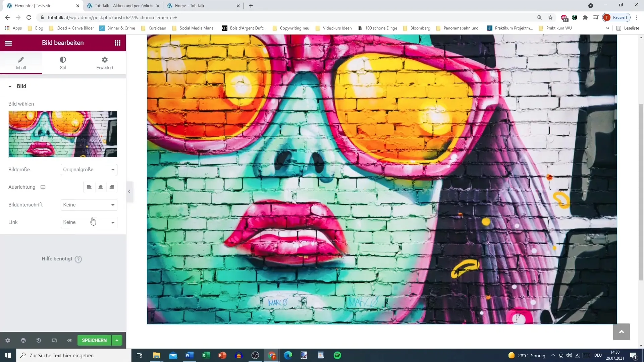The image size is (644, 362).
Task: Open the Navigator layers icon
Action: click(23, 340)
